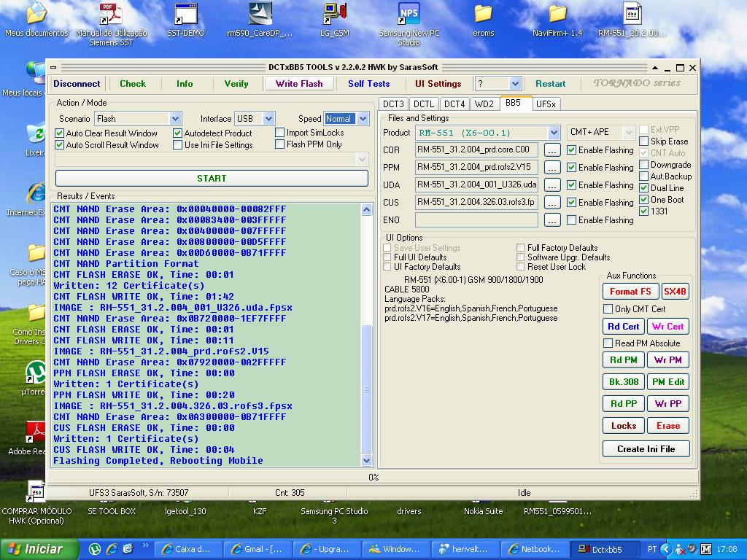Toggle Enable Flashing for COR file
747x560 pixels.
coord(572,150)
